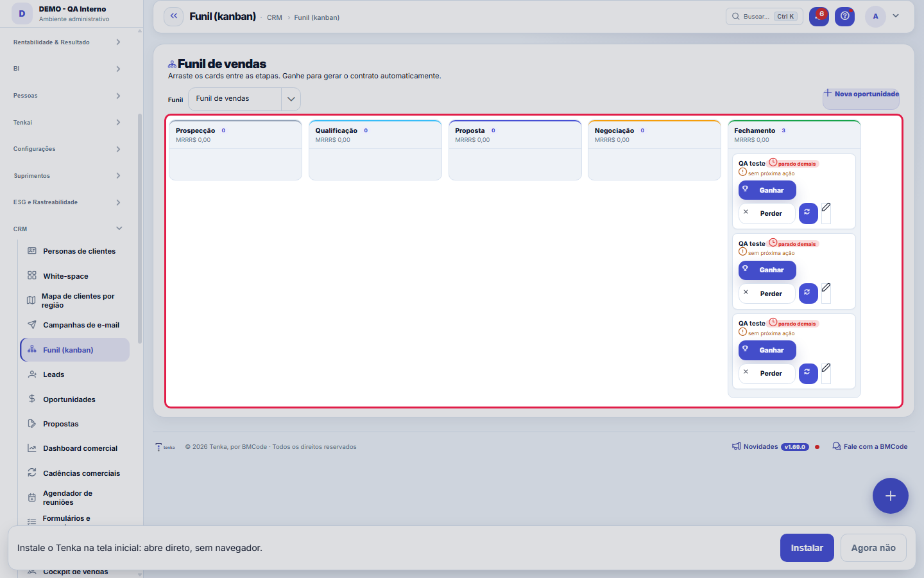Expand the Pessoas sidebar section
The height and width of the screenshot is (578, 924).
point(67,96)
